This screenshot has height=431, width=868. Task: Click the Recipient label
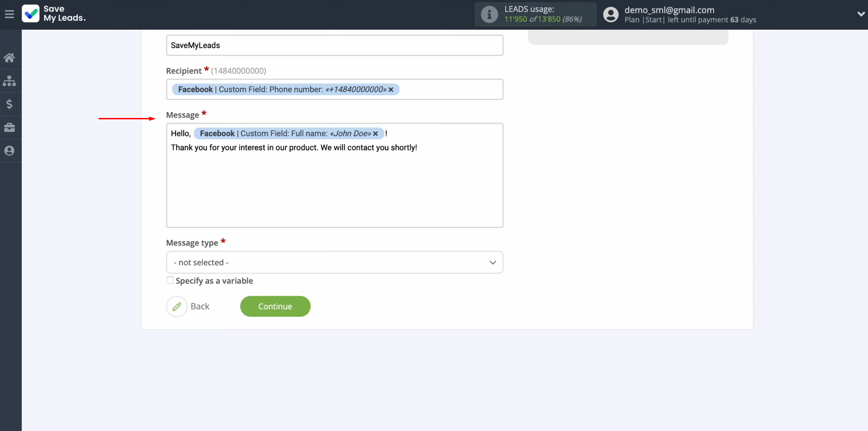click(x=184, y=71)
